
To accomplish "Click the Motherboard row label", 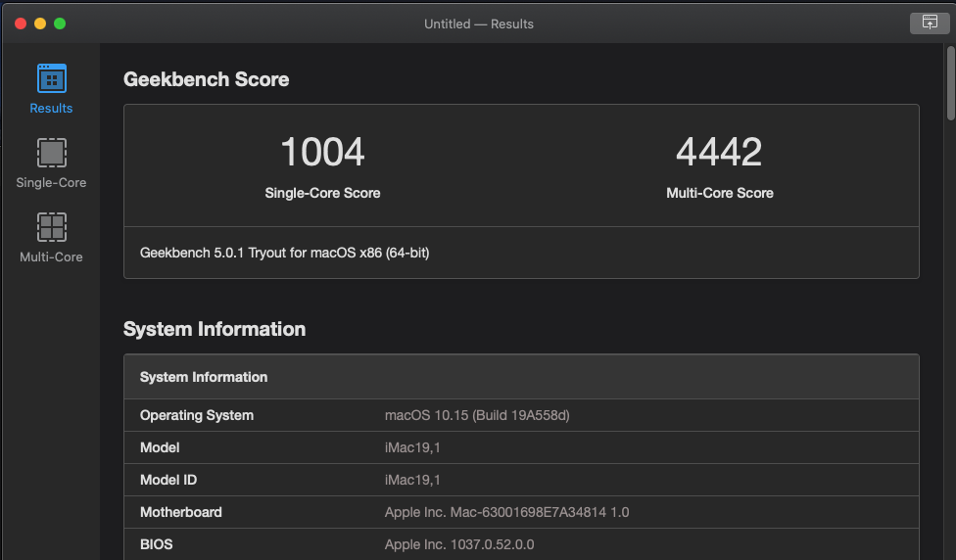I will [x=181, y=512].
